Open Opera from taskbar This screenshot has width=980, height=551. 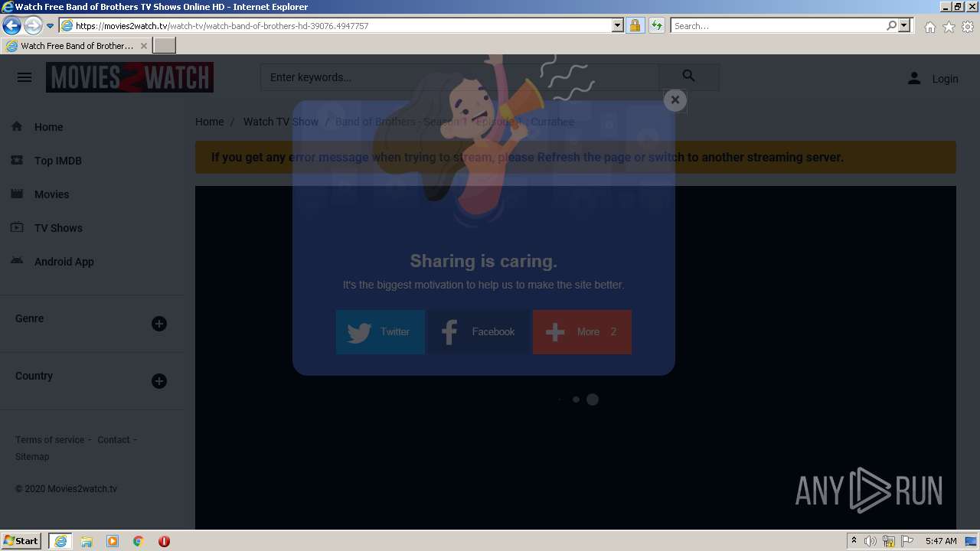tap(164, 541)
